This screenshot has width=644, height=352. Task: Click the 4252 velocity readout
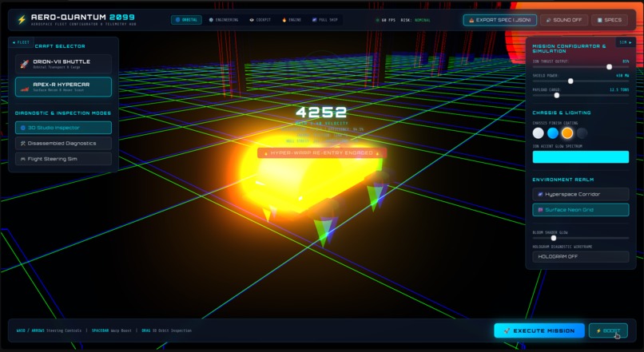click(321, 112)
